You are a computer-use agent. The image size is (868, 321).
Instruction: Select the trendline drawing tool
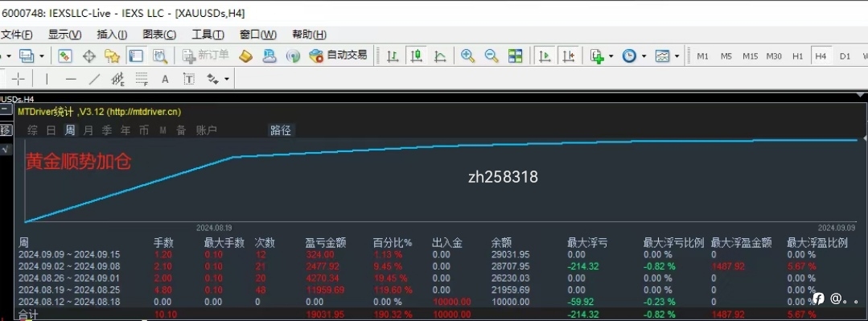(95, 79)
